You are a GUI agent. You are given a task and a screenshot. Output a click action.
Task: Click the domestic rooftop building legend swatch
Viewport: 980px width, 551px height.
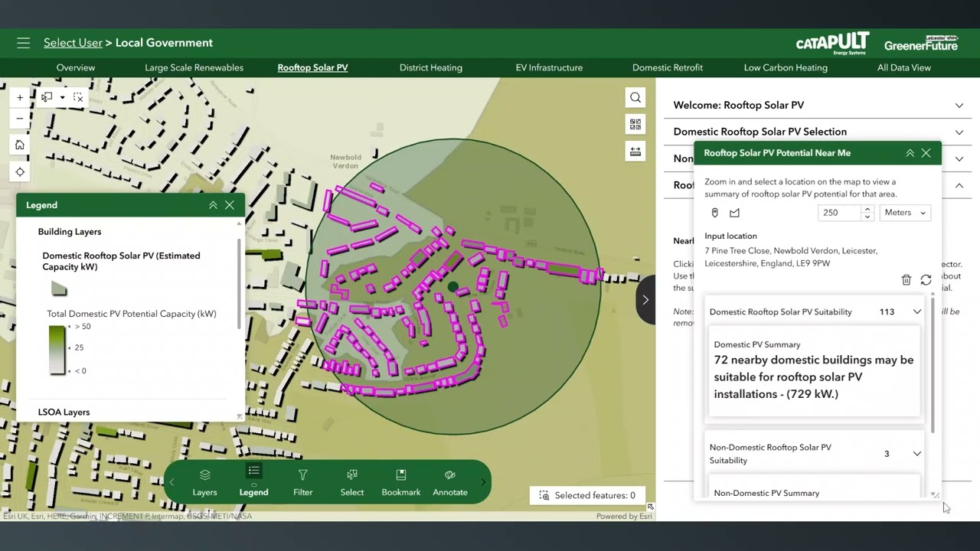[x=59, y=289]
